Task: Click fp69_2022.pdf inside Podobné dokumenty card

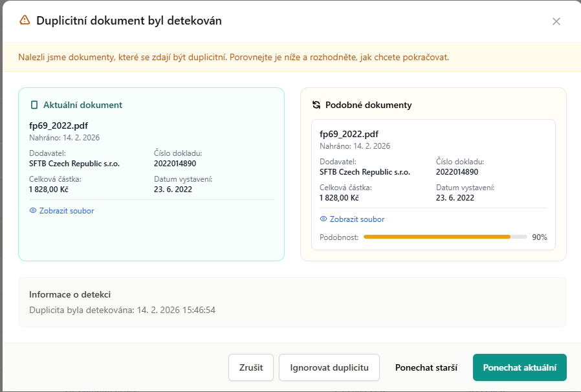Action: [349, 135]
